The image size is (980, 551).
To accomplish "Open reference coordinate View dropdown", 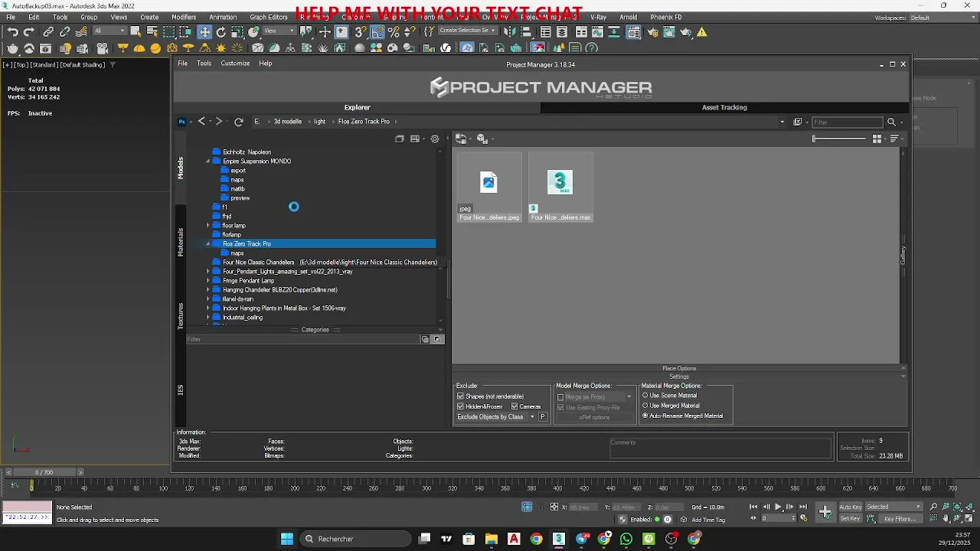I will coord(279,31).
